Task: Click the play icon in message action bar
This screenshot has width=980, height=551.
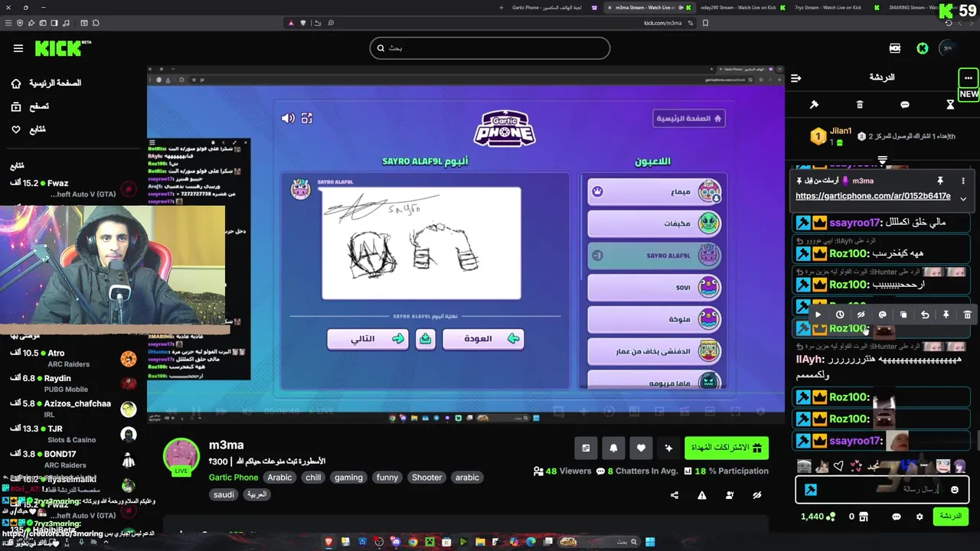Action: [818, 315]
